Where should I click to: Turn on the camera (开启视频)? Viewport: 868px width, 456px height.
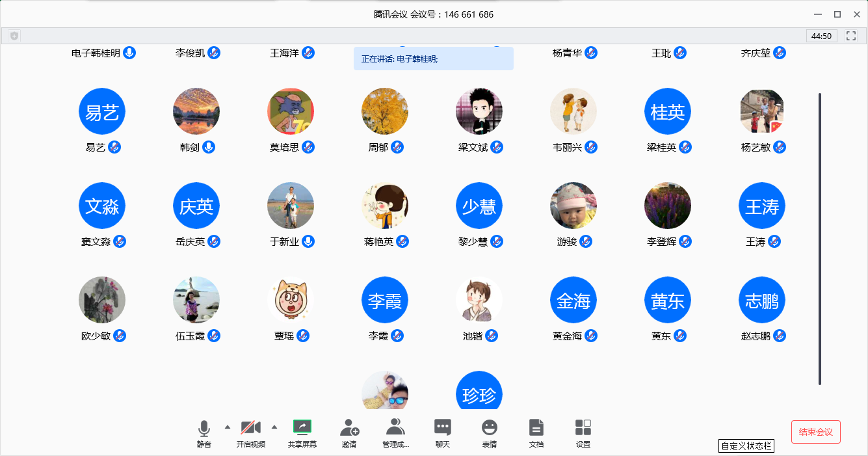[251, 428]
